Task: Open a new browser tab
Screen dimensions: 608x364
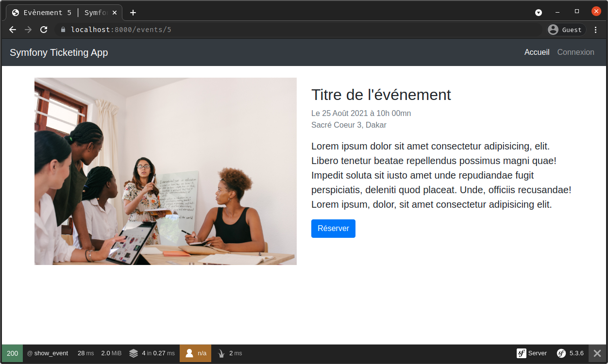Action: [133, 13]
